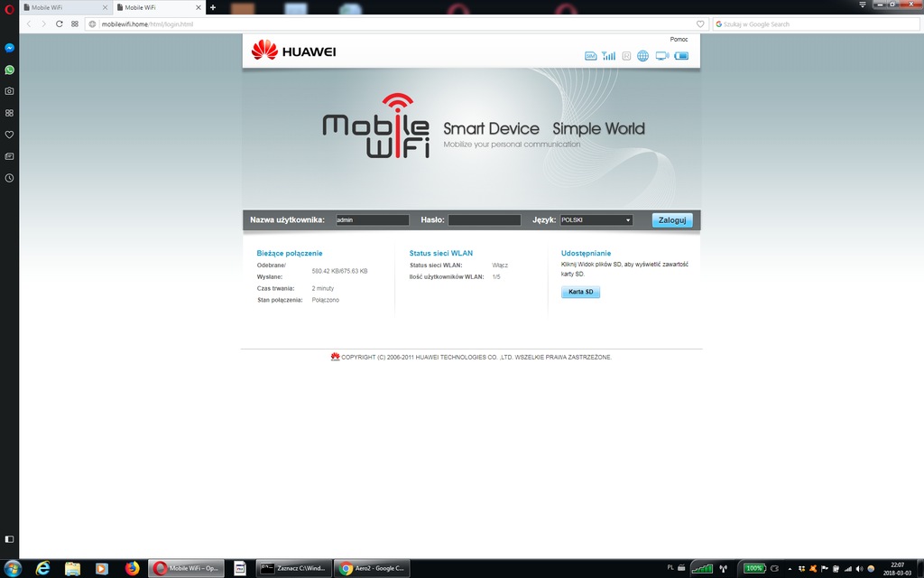The height and width of the screenshot is (578, 924).
Task: Click the orange antivirus tray icon
Action: click(813, 569)
